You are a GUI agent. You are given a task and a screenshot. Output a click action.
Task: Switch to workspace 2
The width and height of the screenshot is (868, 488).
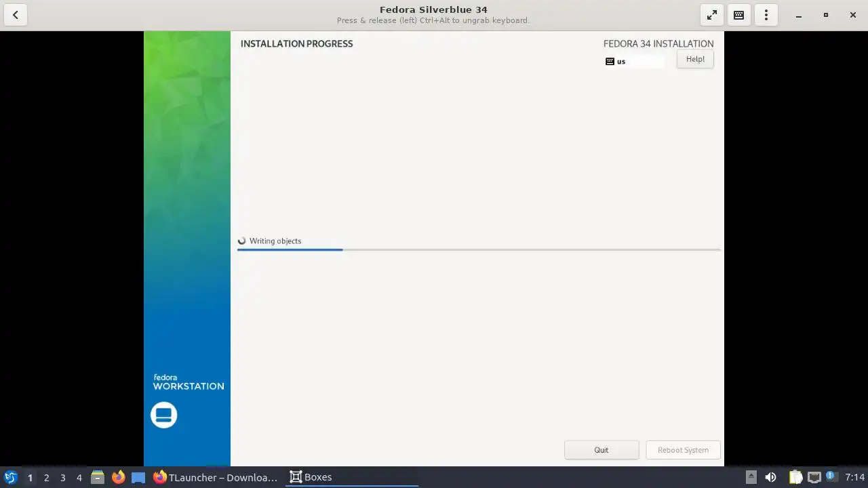coord(46,477)
